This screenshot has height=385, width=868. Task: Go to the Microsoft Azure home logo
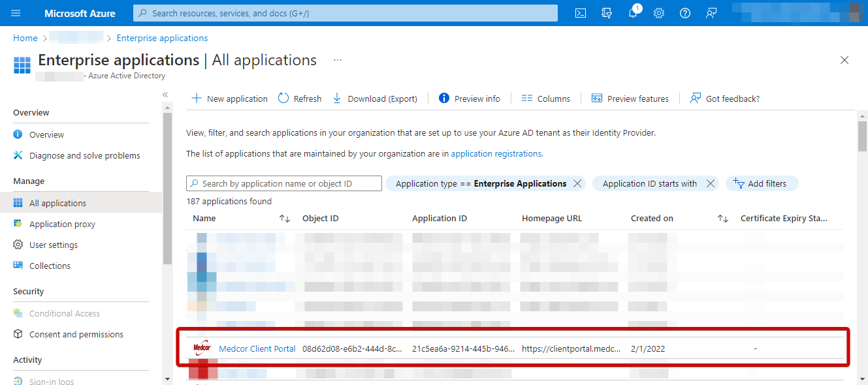(80, 13)
